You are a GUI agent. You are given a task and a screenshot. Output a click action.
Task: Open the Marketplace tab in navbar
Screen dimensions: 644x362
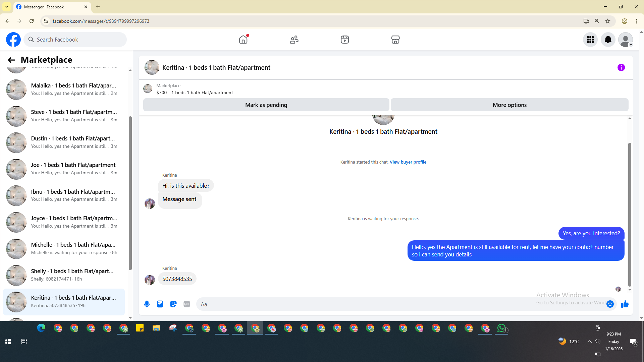coord(395,40)
